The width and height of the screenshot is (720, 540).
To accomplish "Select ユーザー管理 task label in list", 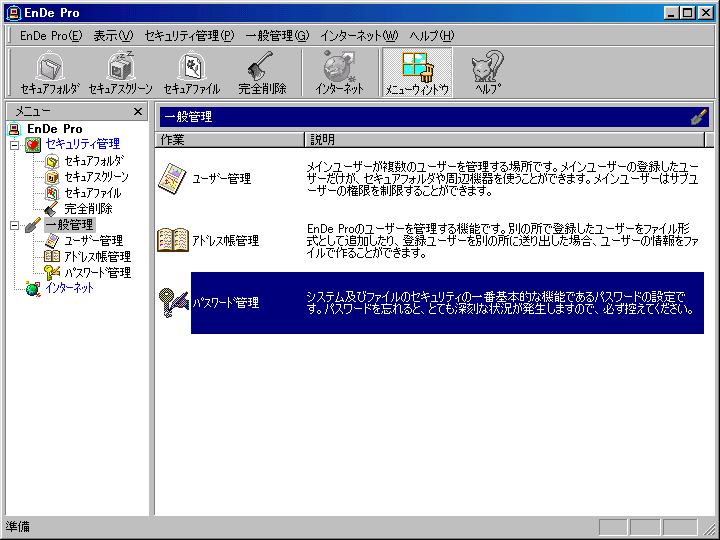I will point(221,179).
